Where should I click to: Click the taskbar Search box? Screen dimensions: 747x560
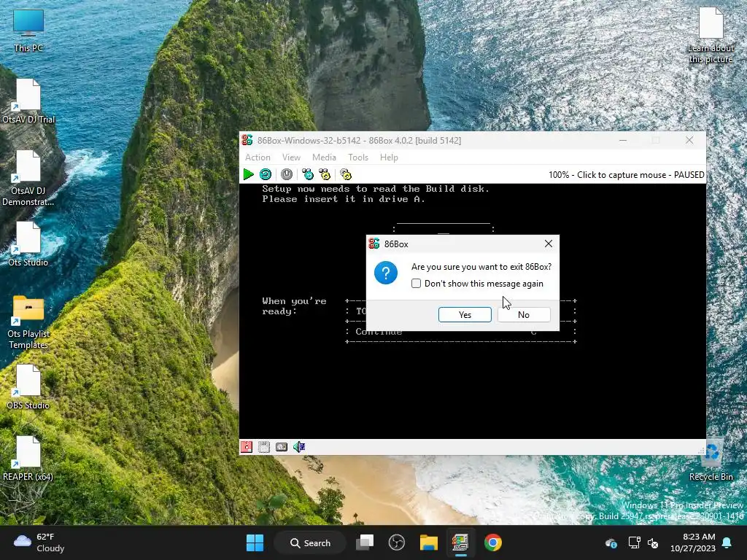coord(310,542)
